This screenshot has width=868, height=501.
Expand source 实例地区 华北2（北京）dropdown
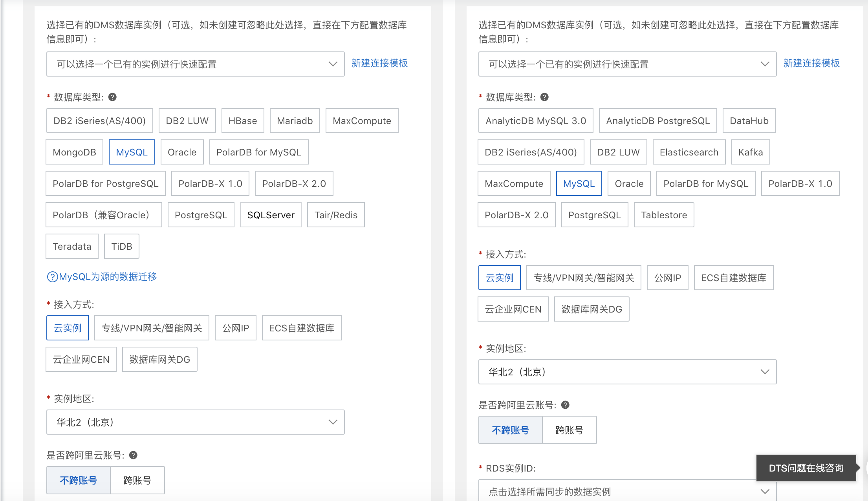196,422
